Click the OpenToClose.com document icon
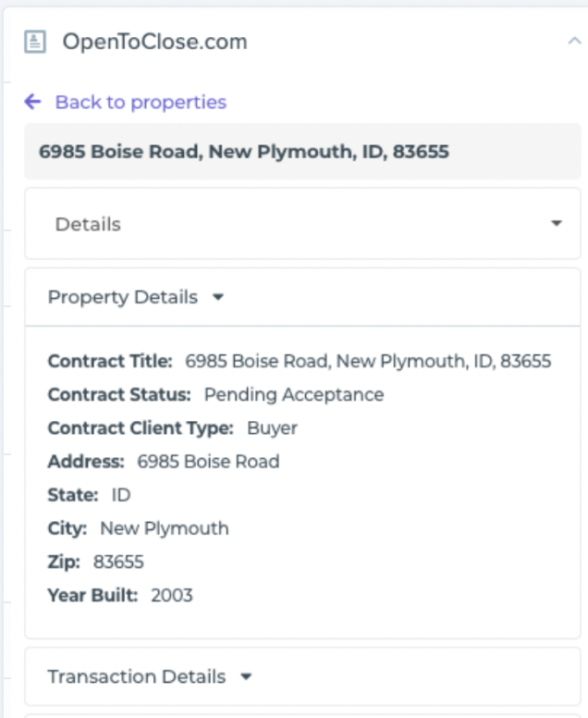Viewport: 588px width, 718px height. coord(35,42)
